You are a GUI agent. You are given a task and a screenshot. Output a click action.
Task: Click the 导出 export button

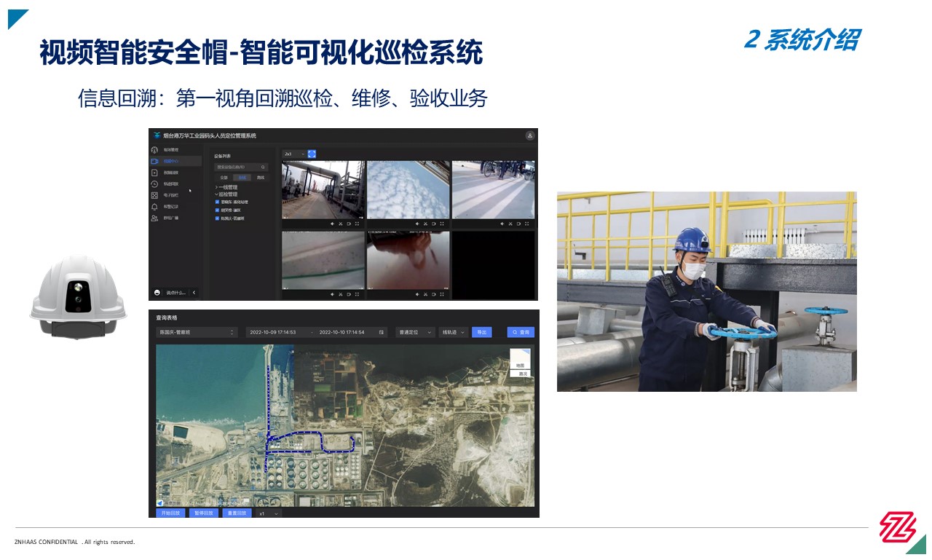point(482,332)
